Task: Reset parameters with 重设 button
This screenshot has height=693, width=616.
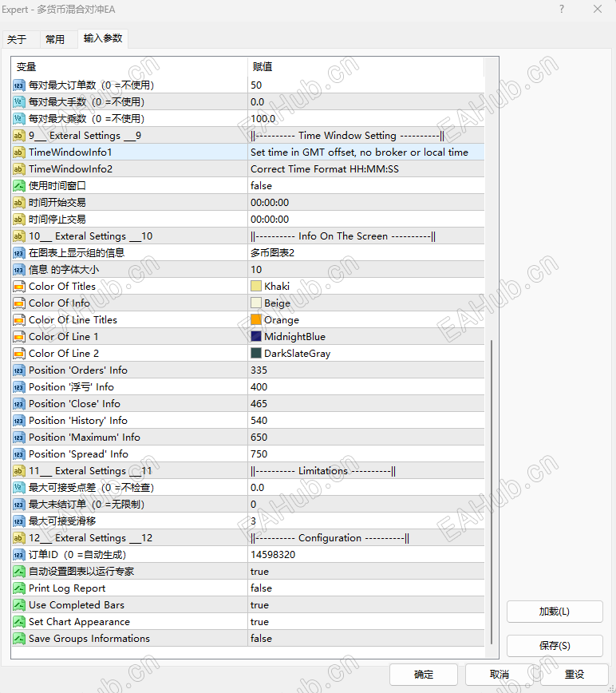Action: coord(575,675)
